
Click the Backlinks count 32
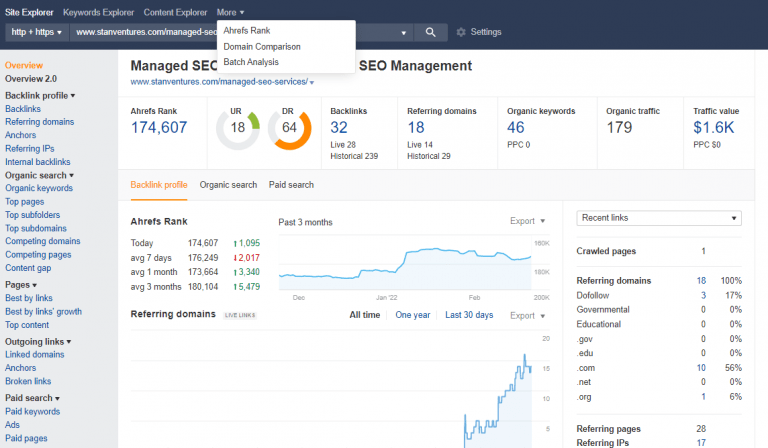(x=339, y=127)
